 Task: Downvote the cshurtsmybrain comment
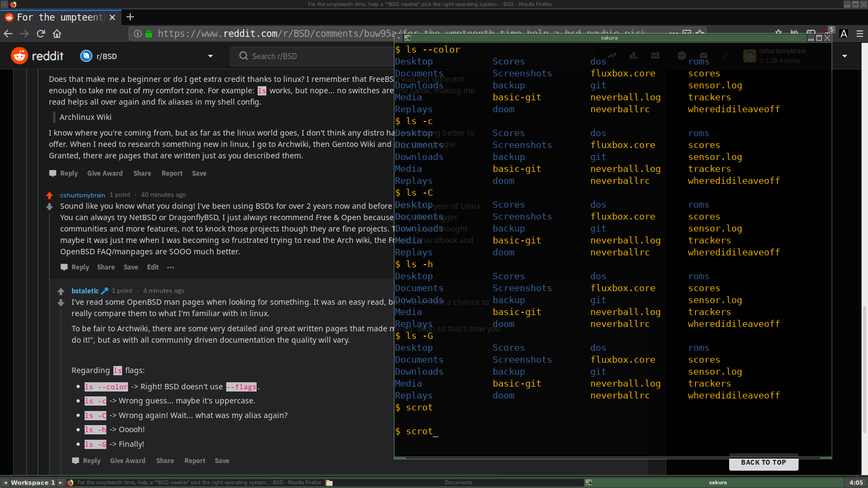pos(49,207)
